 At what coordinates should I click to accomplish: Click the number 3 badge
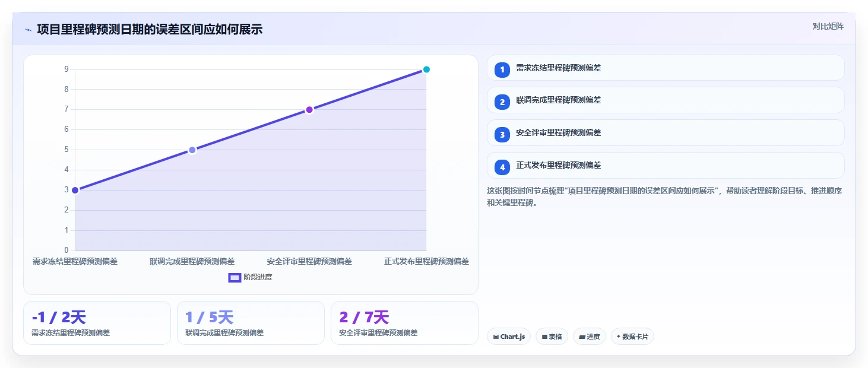click(502, 135)
